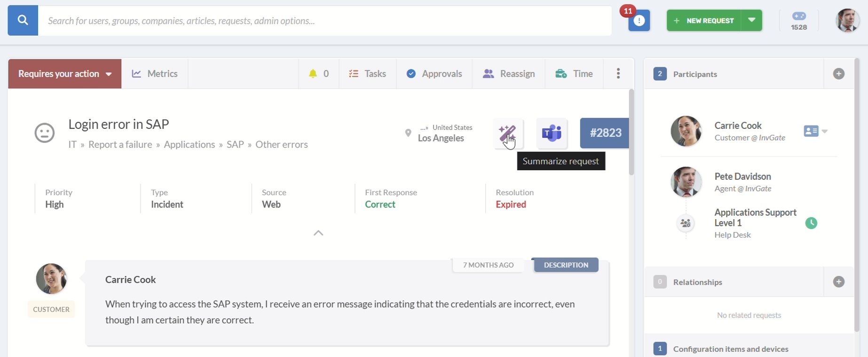Viewport: 868px width, 357px height.
Task: Open Carrie Cook's contact card icon
Action: click(811, 131)
